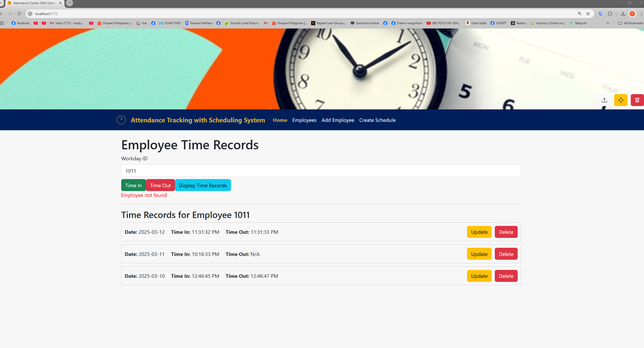644x348 pixels.
Task: View site information icon in address bar
Action: [30, 14]
